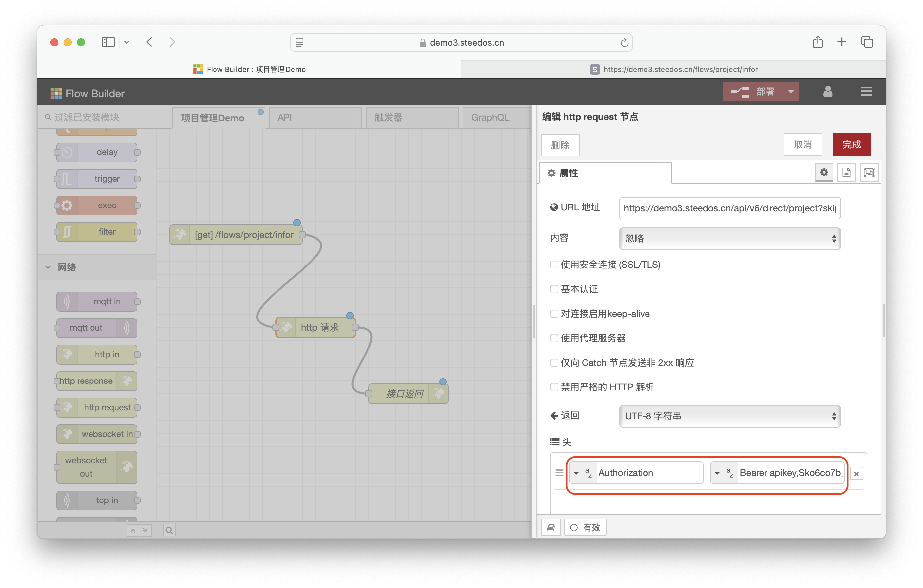
Task: Enable 使用安全连接 (SSL/TLS) checkbox
Action: tap(554, 264)
